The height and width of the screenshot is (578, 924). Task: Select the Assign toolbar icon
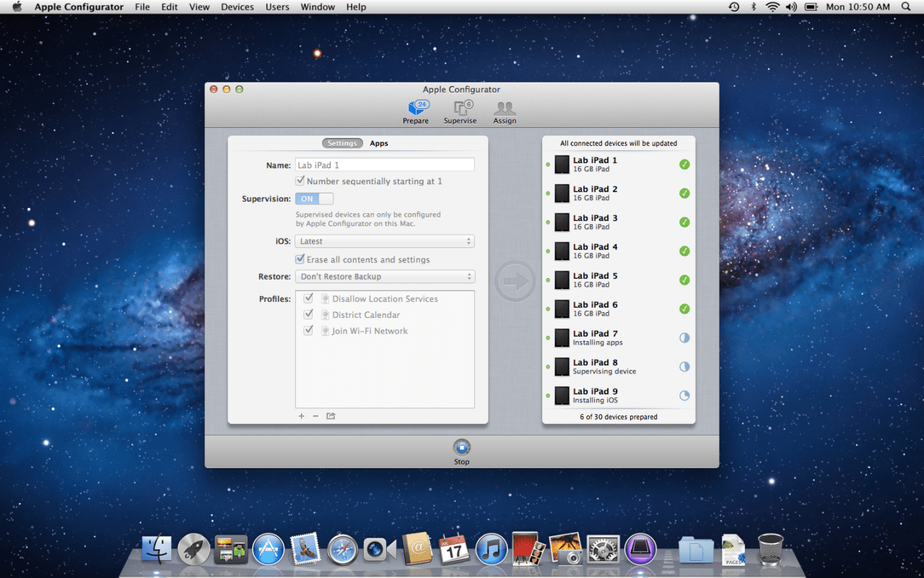[505, 110]
